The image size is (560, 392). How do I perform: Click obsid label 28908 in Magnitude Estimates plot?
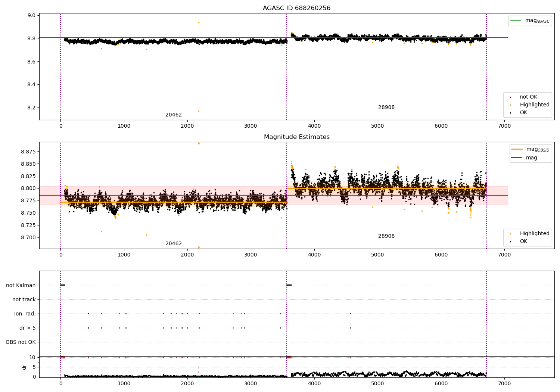[x=386, y=236]
